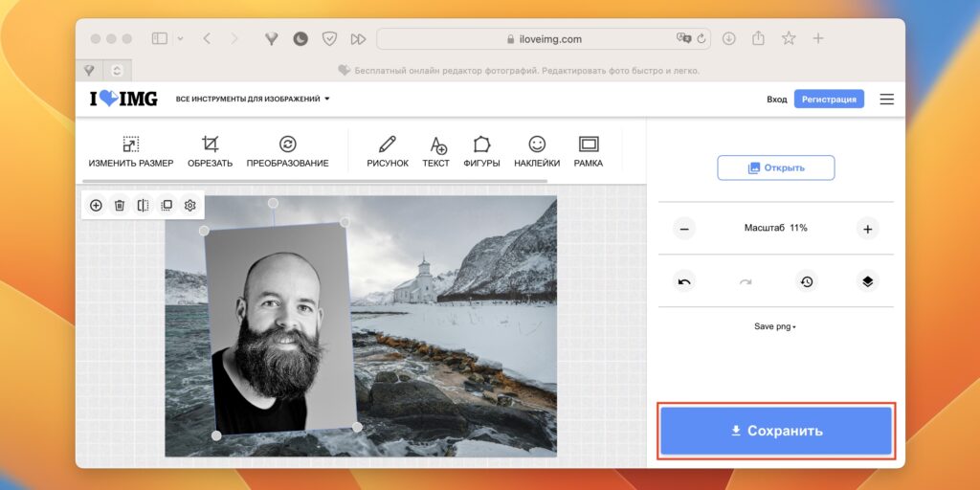Select the Draw tool (РИСУНОК)
Screen dimensions: 980x490
pyautogui.click(x=388, y=152)
